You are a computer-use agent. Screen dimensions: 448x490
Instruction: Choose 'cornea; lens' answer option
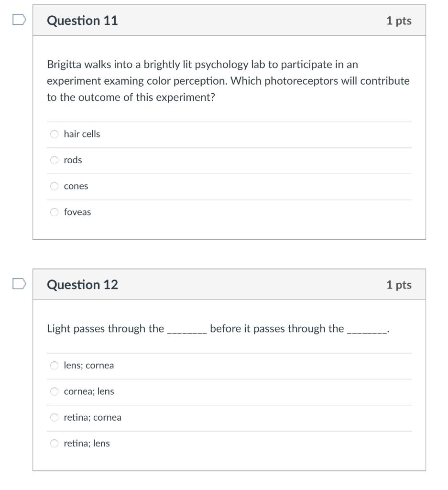(55, 391)
